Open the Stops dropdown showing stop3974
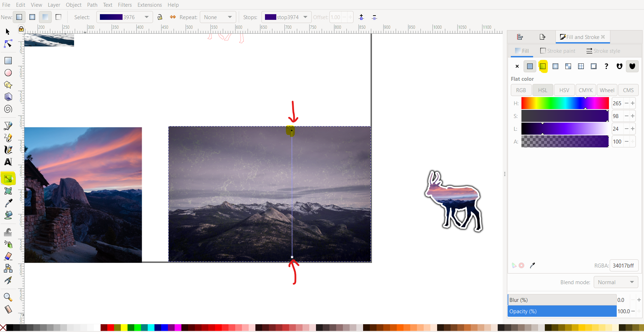 tap(287, 17)
